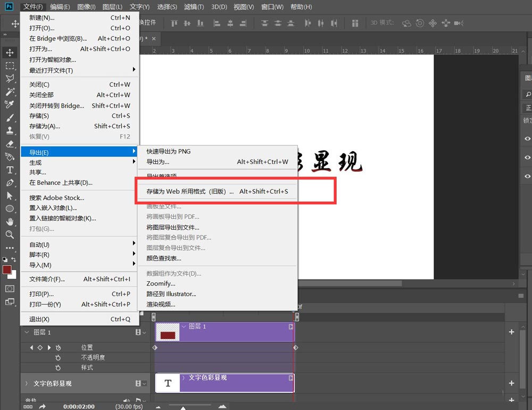Toggle 样式 keyframe stopwatch
The height and width of the screenshot is (410, 532).
(58, 367)
